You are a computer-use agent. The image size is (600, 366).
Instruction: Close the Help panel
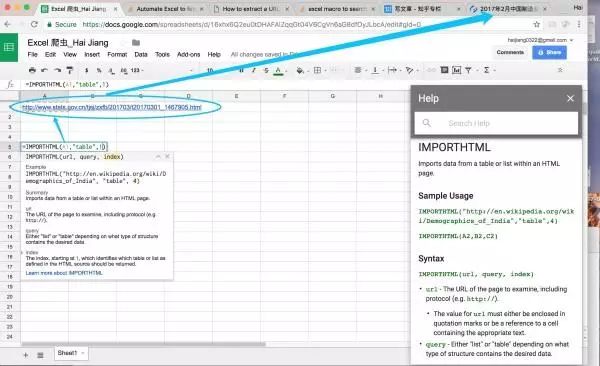570,98
